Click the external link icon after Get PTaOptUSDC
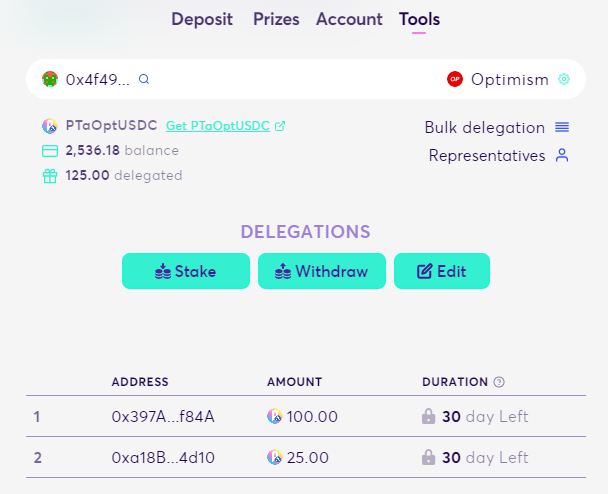The height and width of the screenshot is (494, 608). coord(280,126)
